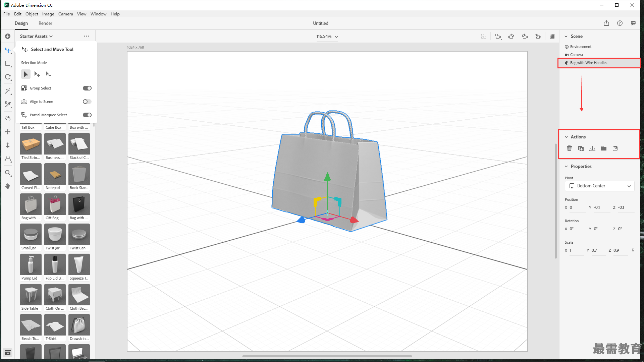Open the File menu
The image size is (644, 362).
[x=7, y=14]
